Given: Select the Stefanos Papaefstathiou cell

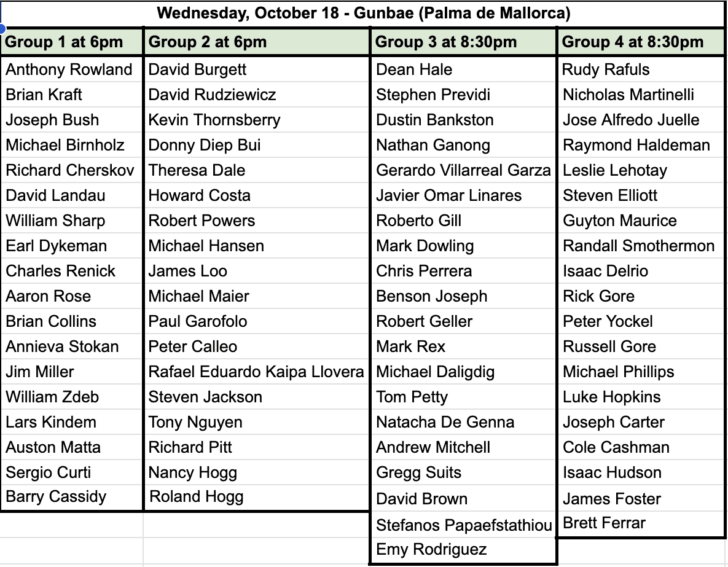Looking at the screenshot, I should point(463,525).
